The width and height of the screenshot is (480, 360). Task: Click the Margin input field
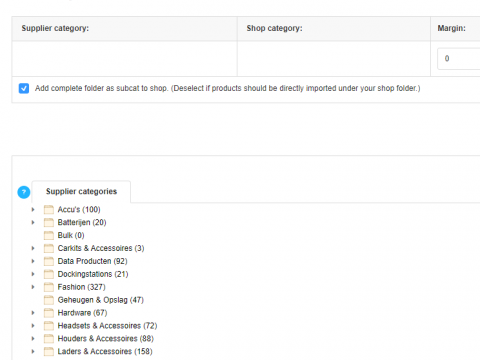[459, 59]
